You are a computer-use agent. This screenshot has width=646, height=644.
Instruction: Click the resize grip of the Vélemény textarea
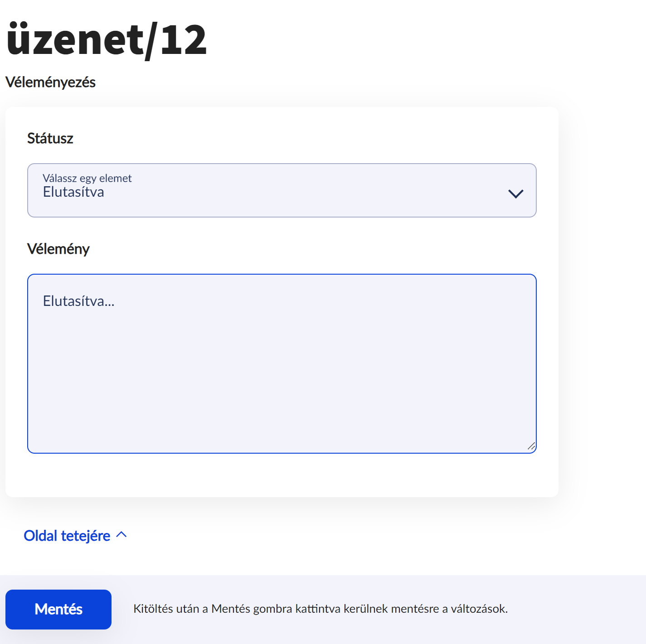point(531,446)
